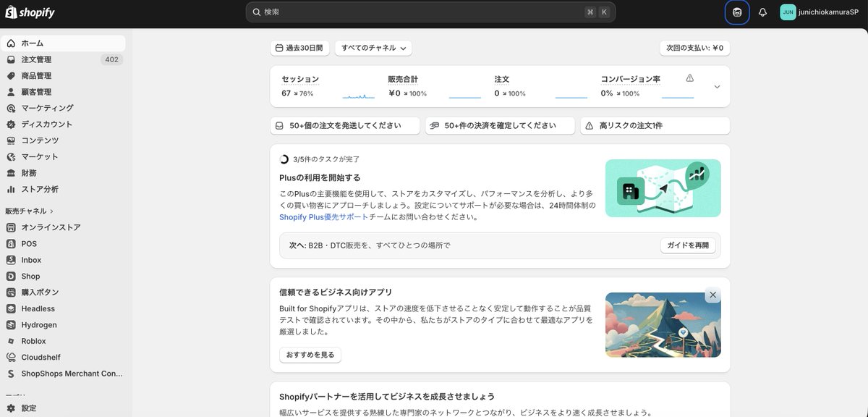Click the Plus guide illustration thumbnail
The height and width of the screenshot is (417, 868).
tap(663, 188)
